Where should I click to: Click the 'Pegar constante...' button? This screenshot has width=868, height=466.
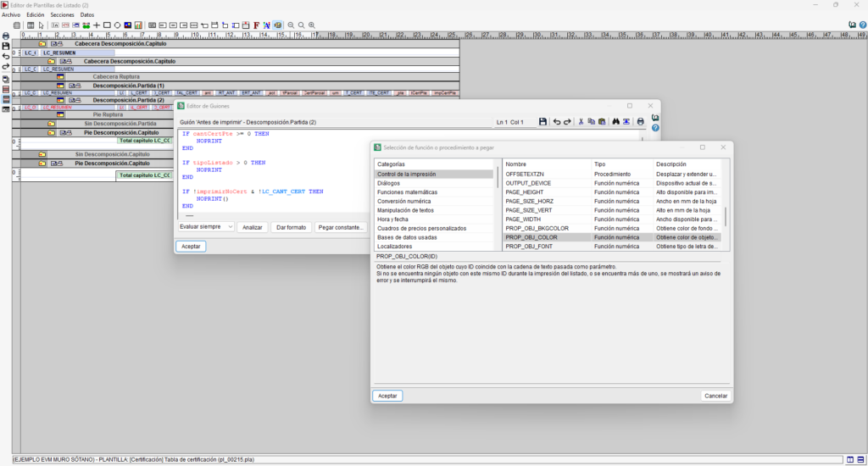pos(341,227)
